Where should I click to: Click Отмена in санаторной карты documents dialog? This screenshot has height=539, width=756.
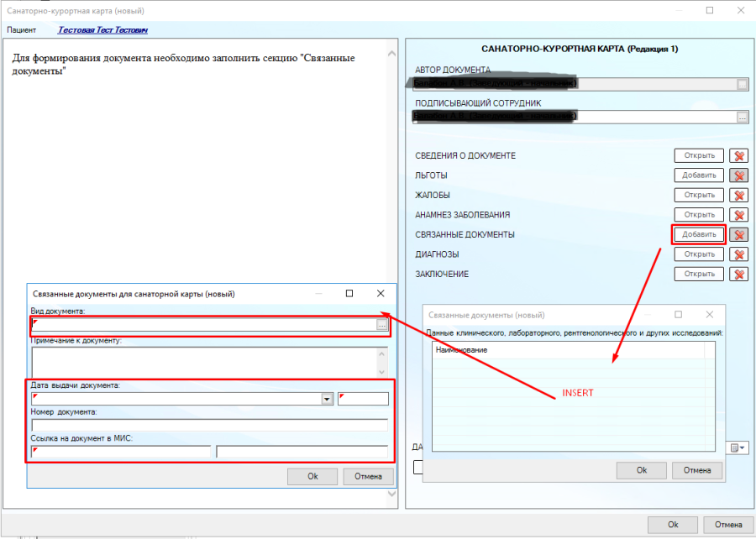[x=369, y=476]
